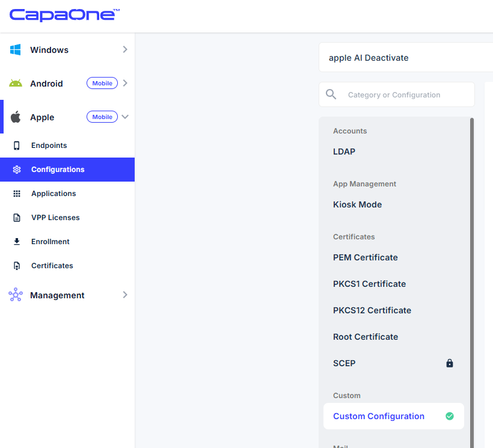The width and height of the screenshot is (493, 448).
Task: Expand the Management section chevron
Action: (125, 295)
